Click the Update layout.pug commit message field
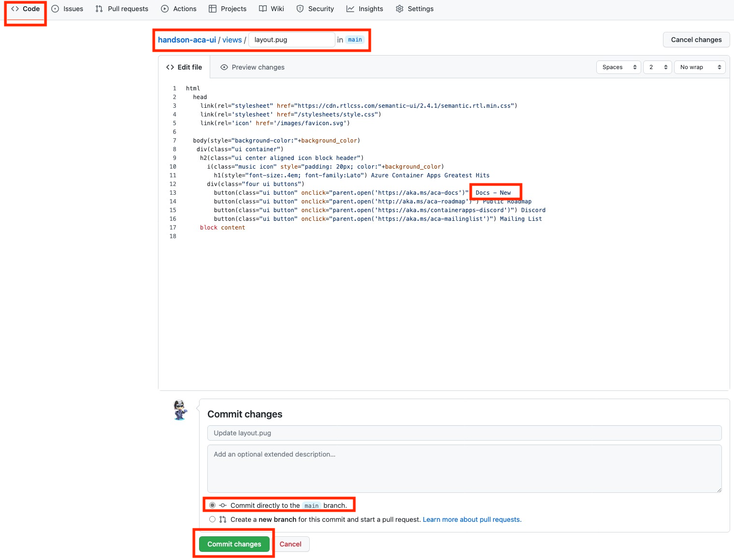 click(x=464, y=433)
